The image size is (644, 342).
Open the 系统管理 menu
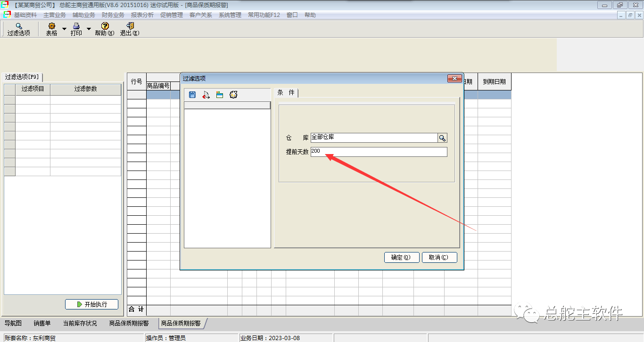pos(230,15)
